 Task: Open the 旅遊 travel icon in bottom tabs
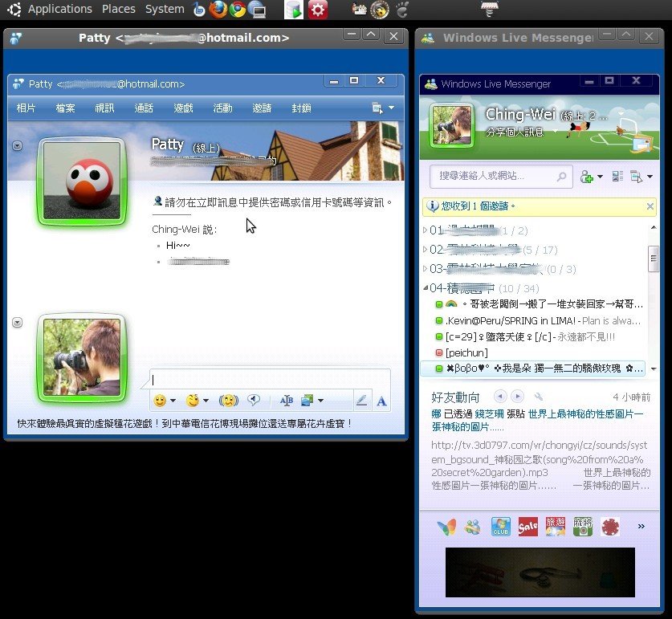pyautogui.click(x=556, y=527)
